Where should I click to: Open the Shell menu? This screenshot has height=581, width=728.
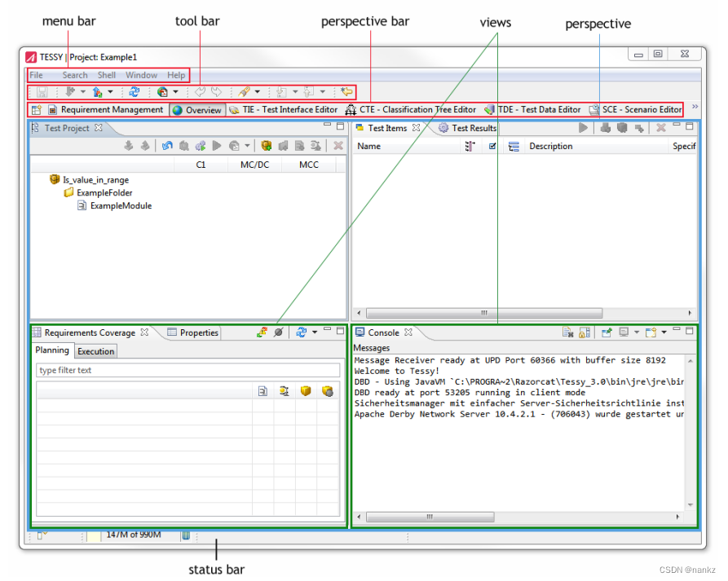[x=106, y=75]
